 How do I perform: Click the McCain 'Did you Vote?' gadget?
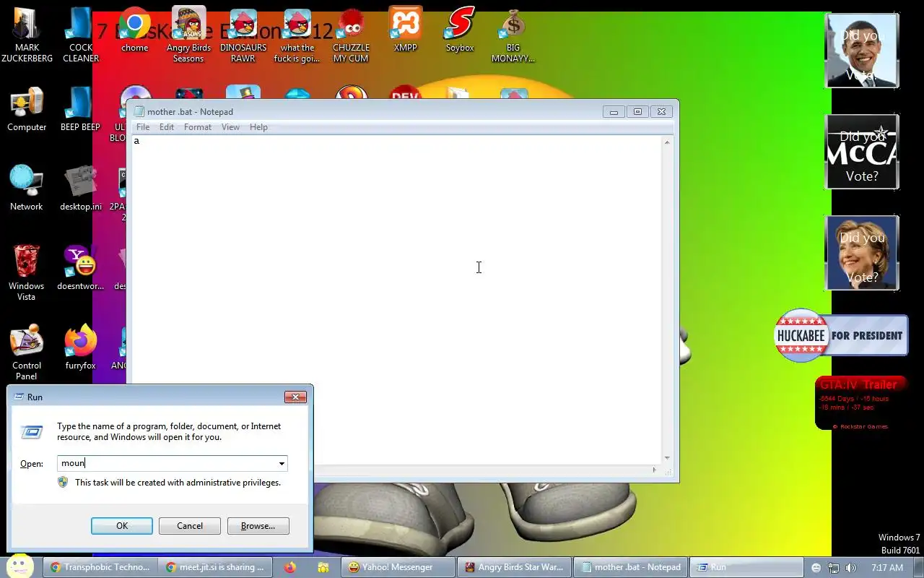(862, 152)
